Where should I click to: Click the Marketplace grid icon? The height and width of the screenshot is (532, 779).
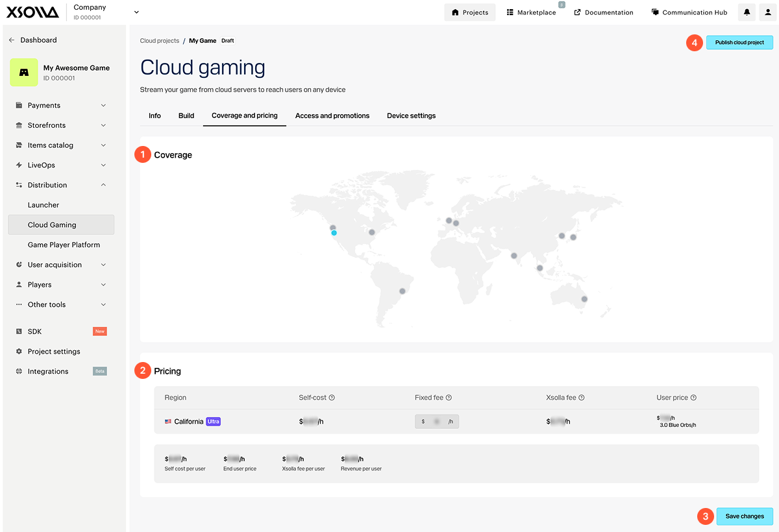[x=510, y=12]
